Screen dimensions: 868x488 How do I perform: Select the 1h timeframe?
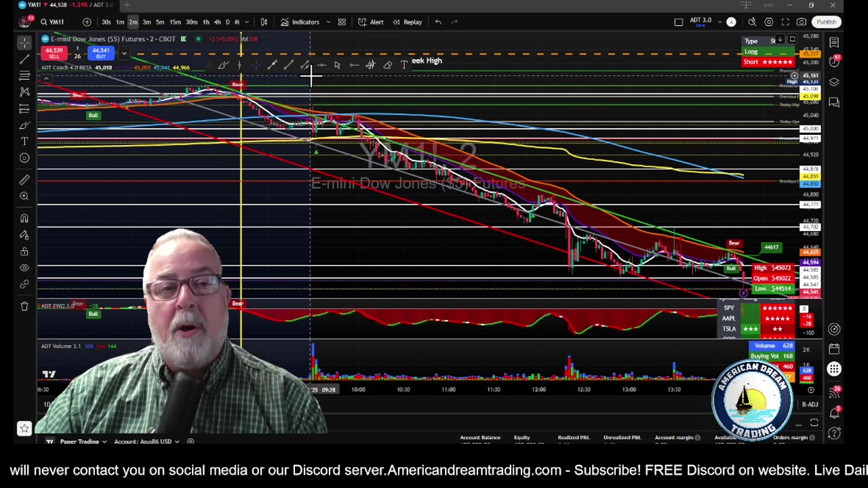click(x=205, y=22)
